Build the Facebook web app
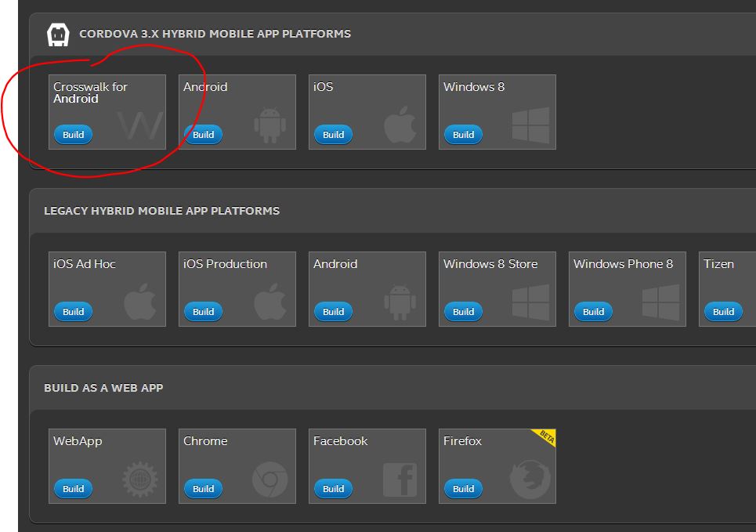Image resolution: width=756 pixels, height=532 pixels. pos(333,489)
